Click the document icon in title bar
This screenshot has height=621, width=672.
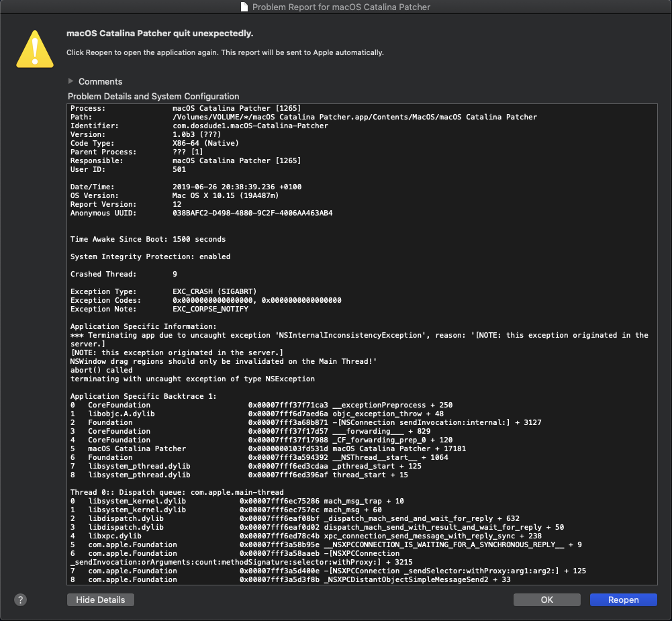[x=244, y=7]
